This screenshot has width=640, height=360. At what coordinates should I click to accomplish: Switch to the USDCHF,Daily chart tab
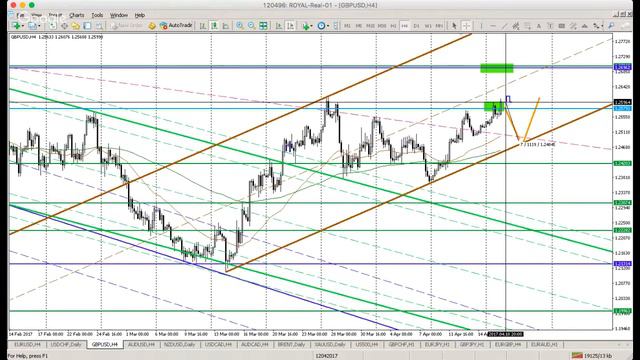[66, 344]
